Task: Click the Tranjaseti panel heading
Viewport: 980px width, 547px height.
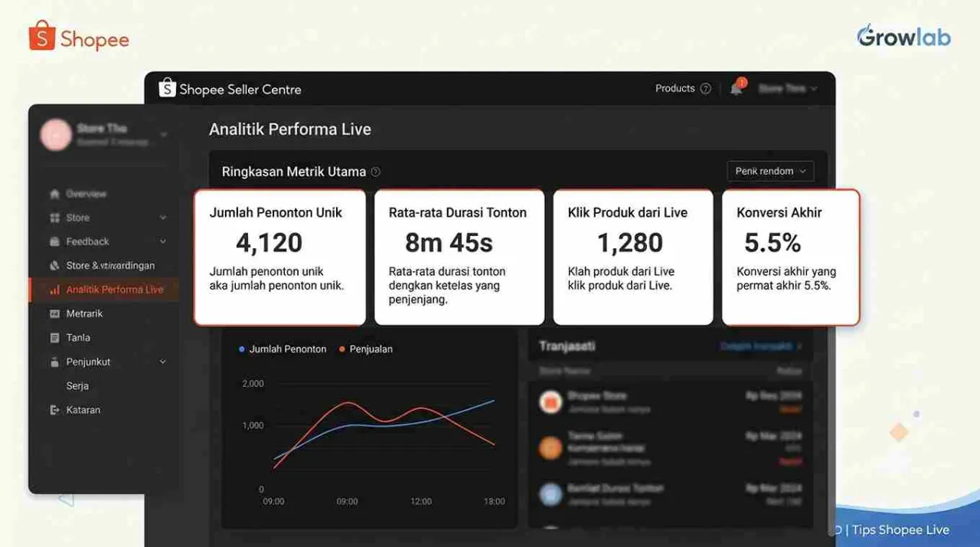Action: tap(567, 346)
